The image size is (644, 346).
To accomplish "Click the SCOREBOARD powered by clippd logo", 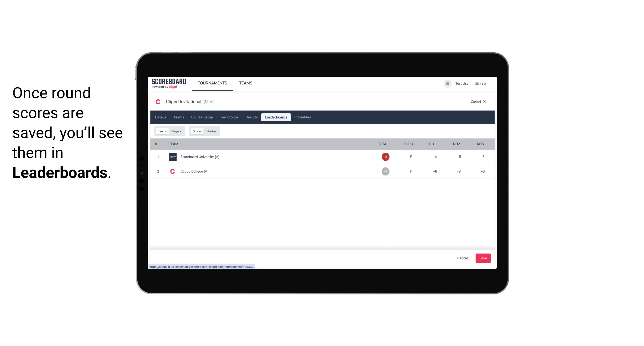I will (168, 84).
